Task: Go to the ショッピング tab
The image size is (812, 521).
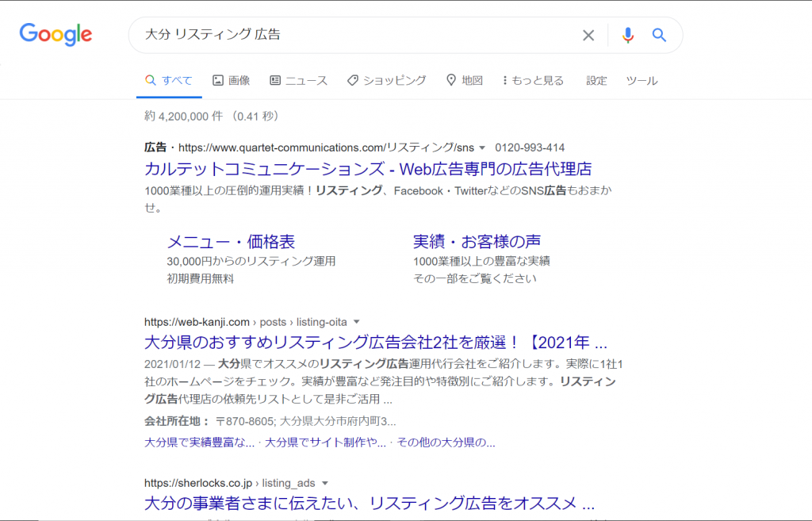Action: (x=386, y=80)
